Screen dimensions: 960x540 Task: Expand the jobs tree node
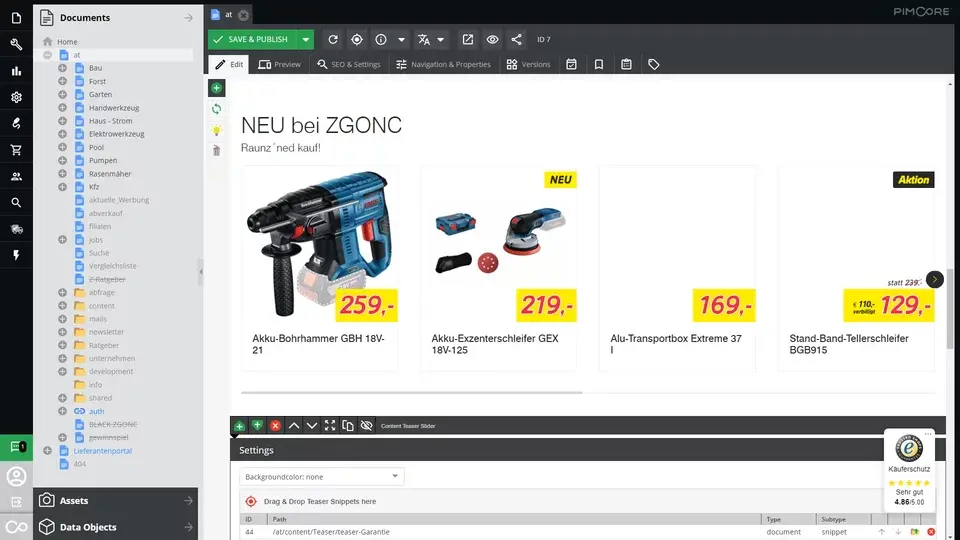pyautogui.click(x=62, y=239)
